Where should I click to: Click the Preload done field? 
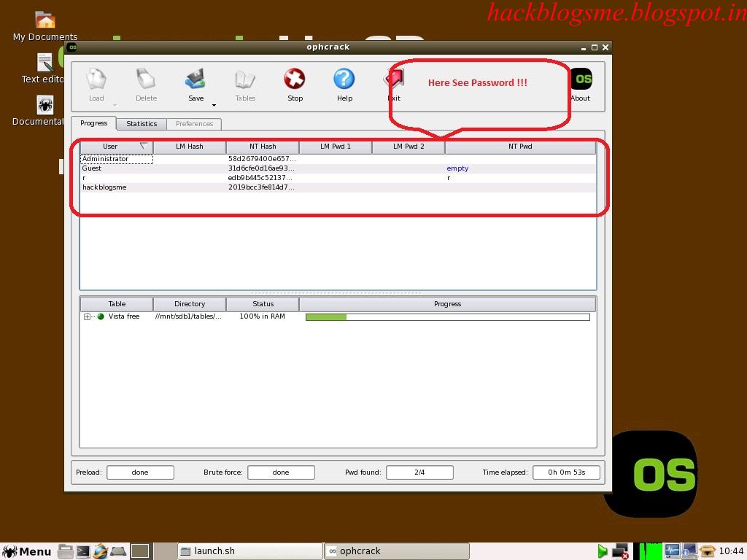coord(140,472)
